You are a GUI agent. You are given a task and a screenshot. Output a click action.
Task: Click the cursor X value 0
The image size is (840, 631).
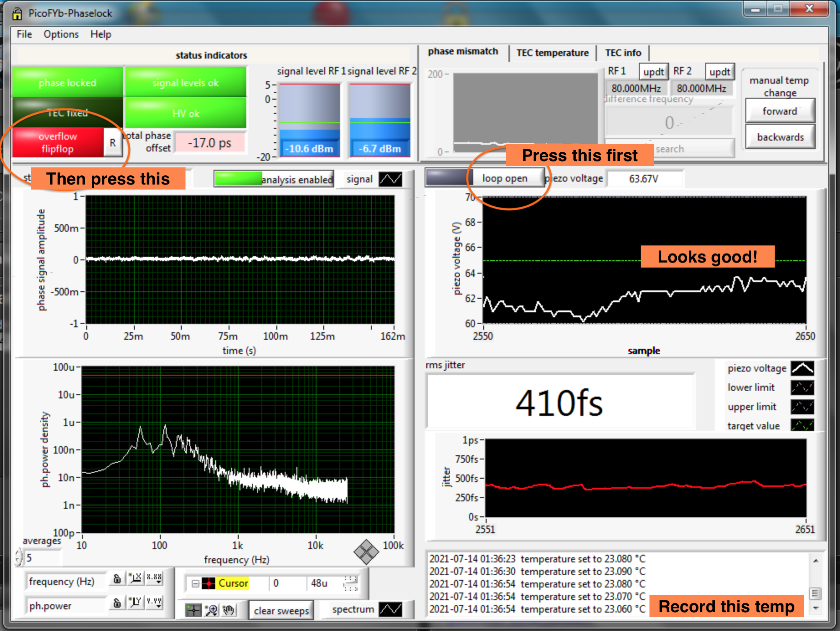click(288, 583)
